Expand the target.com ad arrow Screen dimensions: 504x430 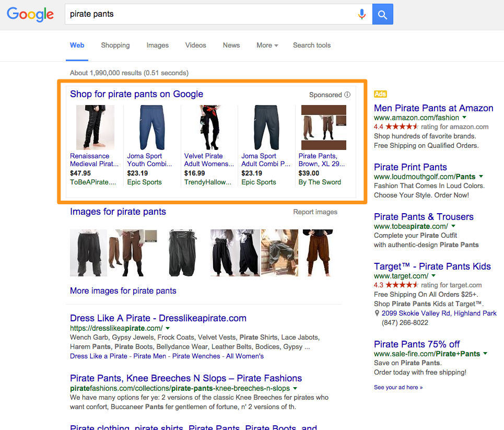433,276
